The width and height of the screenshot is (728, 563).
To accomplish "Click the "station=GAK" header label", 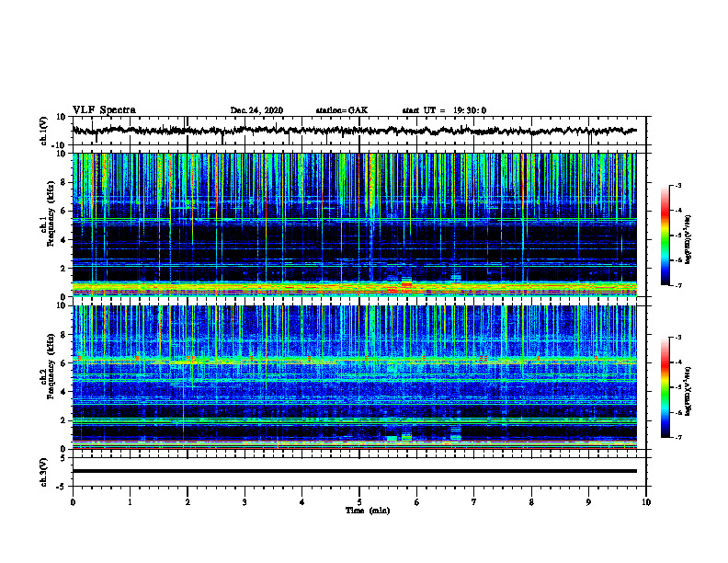I will click(x=342, y=110).
